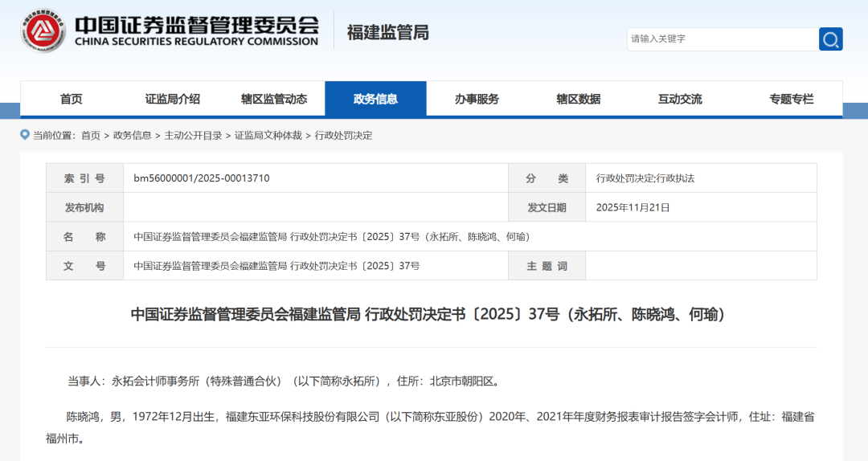Click the 福建监管局 header text

point(388,33)
